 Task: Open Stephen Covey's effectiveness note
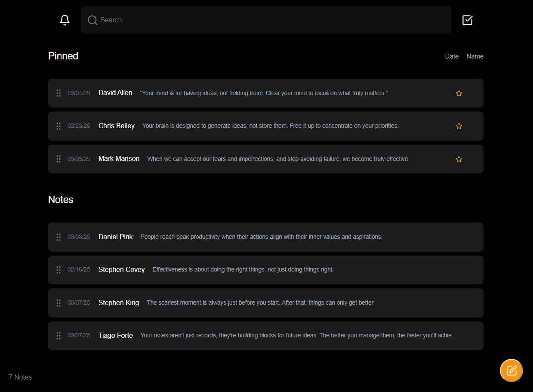(243, 270)
